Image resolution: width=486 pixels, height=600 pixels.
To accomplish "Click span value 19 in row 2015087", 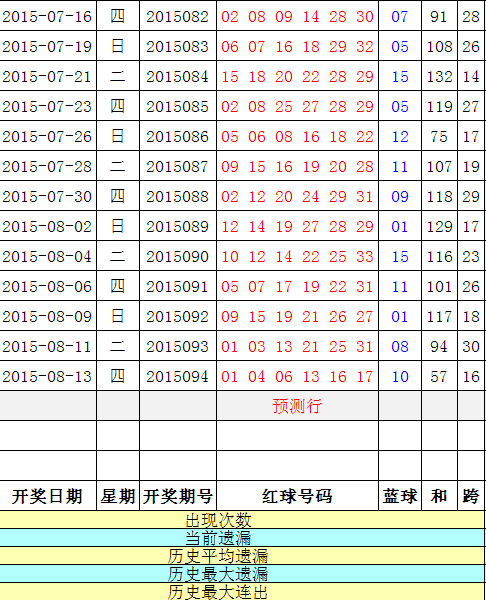I will tap(471, 166).
